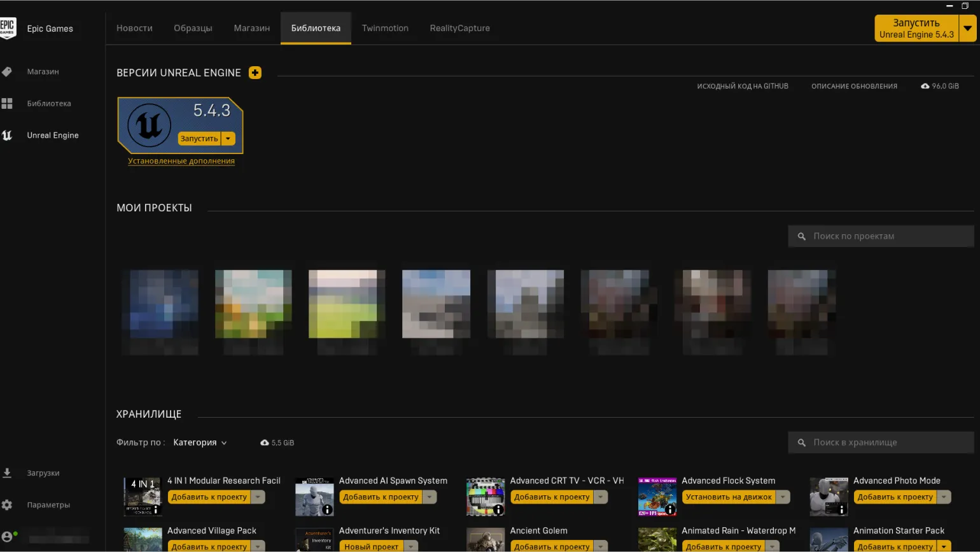The image size is (980, 552).
Task: Click the Исходный код на GitHub link
Action: 742,86
